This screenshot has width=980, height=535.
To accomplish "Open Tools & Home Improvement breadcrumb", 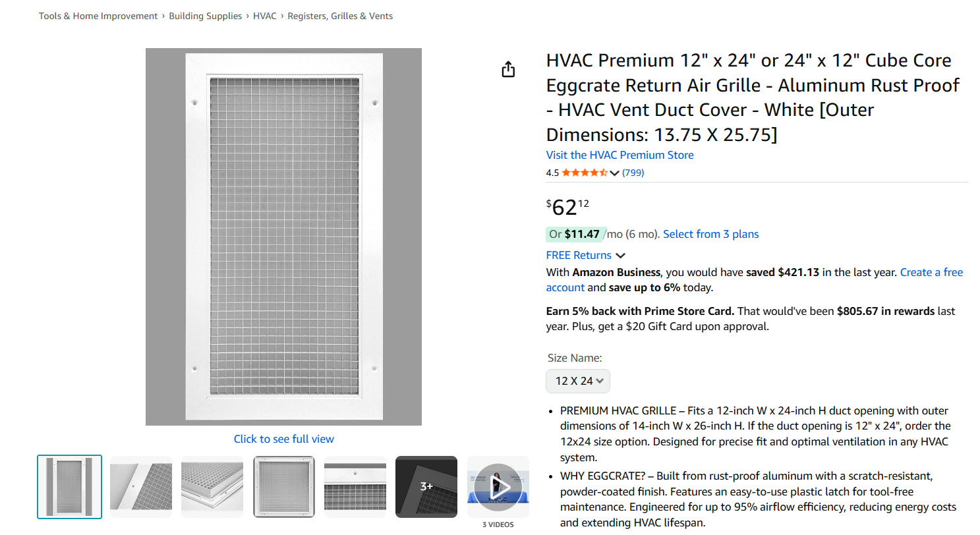I will pyautogui.click(x=98, y=16).
